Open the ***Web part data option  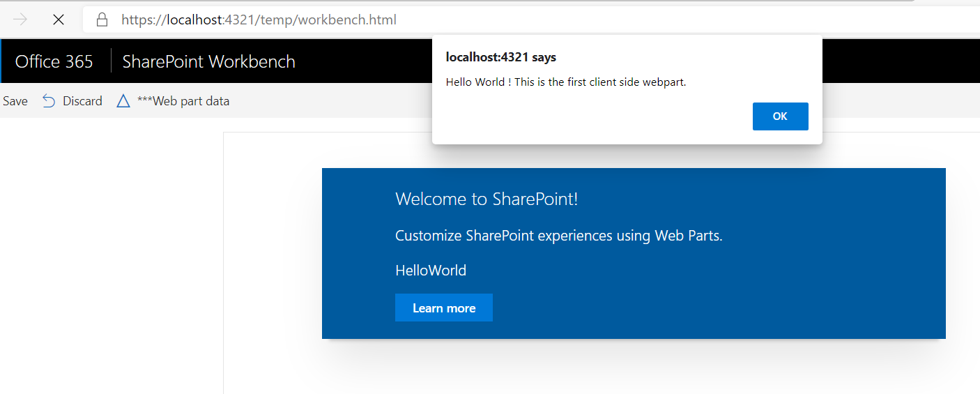pyautogui.click(x=183, y=101)
